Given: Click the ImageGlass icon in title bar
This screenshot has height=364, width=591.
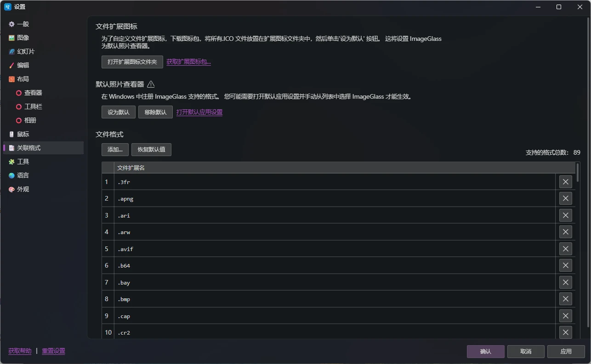Looking at the screenshot, I should [7, 7].
